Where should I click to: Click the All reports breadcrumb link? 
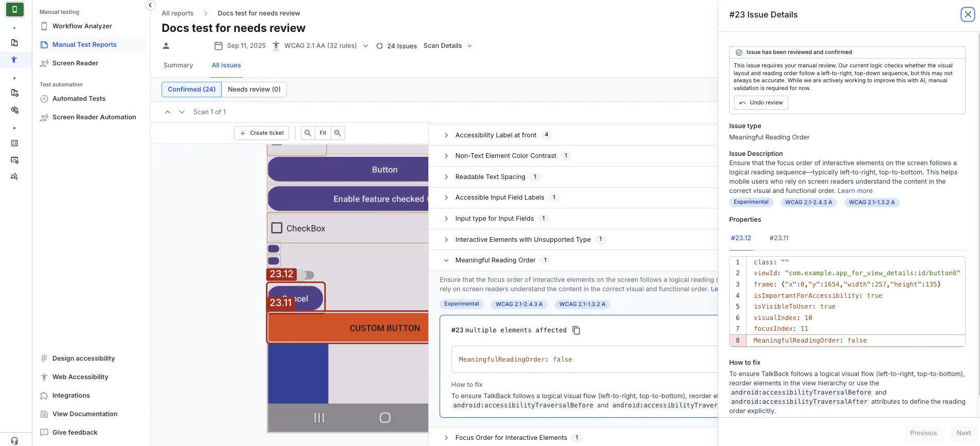pos(177,13)
